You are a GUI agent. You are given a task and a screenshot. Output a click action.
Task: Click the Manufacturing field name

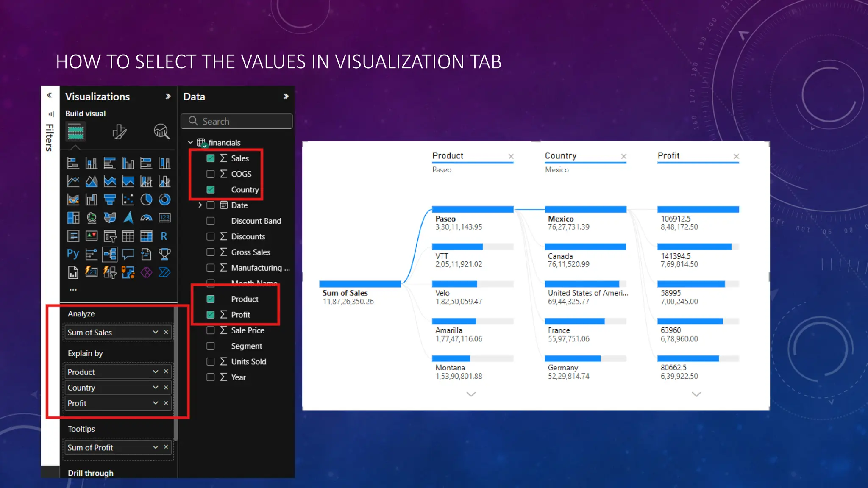click(260, 268)
